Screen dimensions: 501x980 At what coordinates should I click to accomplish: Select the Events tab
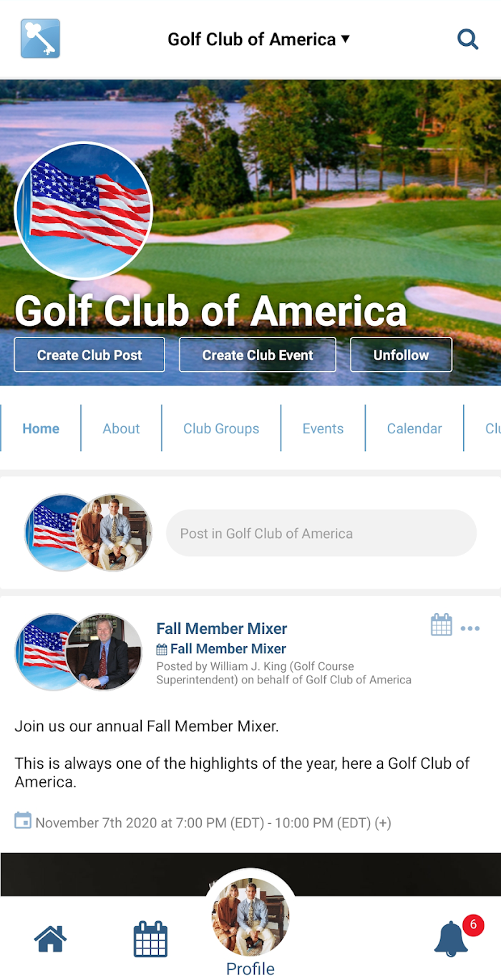[323, 428]
